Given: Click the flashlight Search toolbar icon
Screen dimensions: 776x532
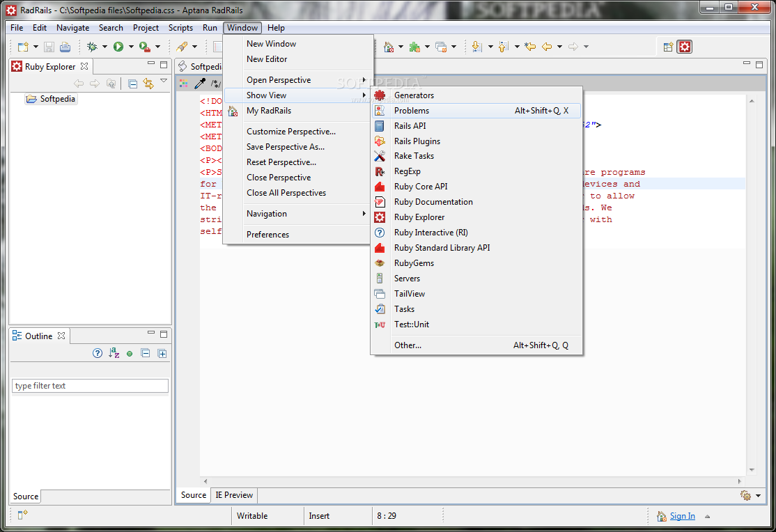Looking at the screenshot, I should point(182,47).
